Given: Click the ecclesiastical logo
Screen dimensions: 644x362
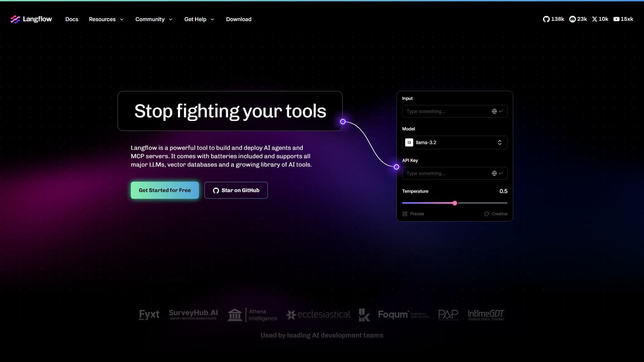Looking at the screenshot, I should pos(318,314).
